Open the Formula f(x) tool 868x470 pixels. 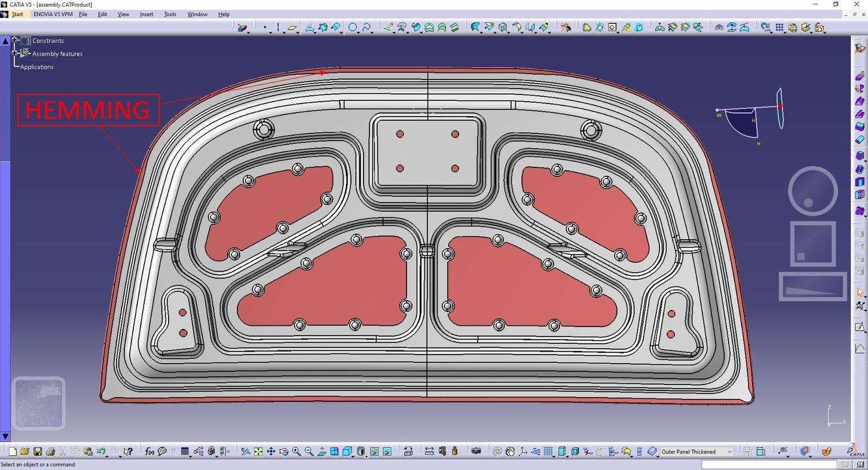[149, 451]
